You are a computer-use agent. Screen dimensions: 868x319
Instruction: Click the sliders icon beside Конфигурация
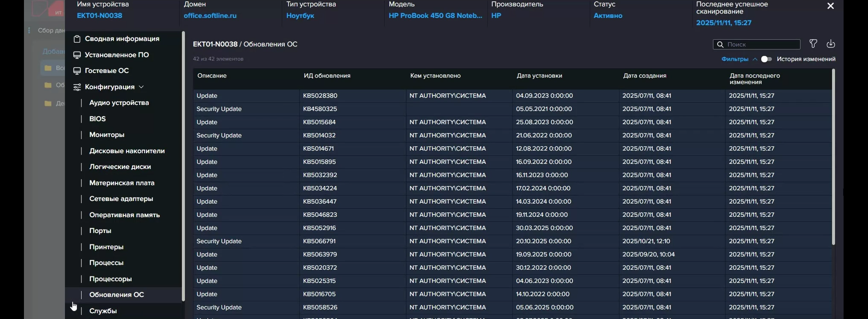[77, 87]
